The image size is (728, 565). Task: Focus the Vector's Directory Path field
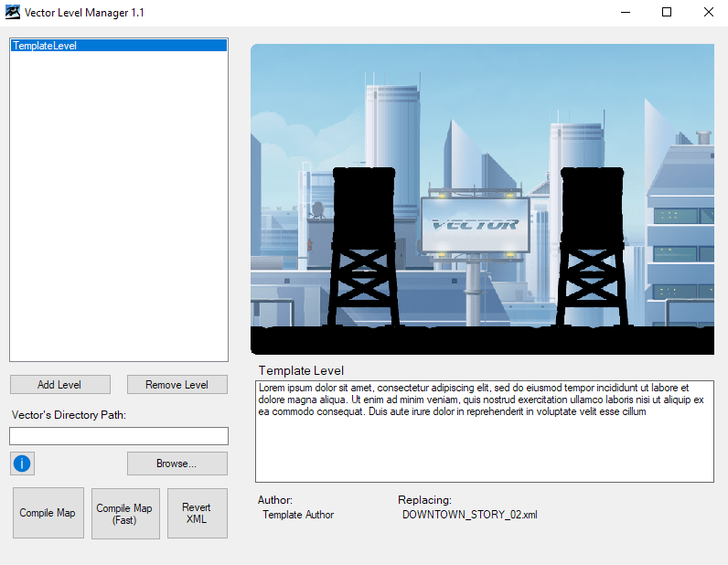tap(119, 436)
